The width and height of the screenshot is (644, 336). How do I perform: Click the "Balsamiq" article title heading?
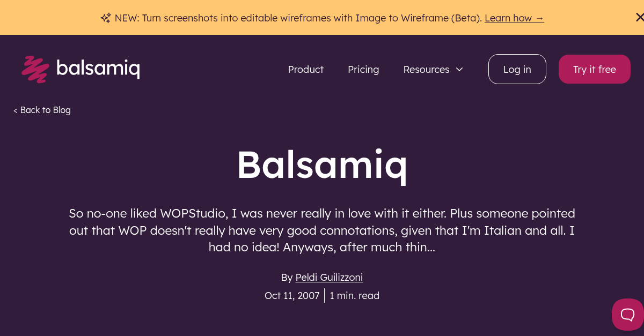322,165
